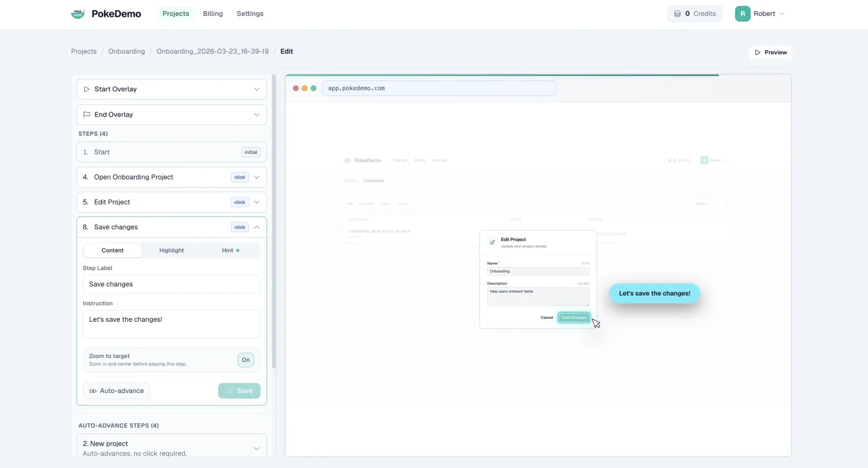Image resolution: width=868 pixels, height=468 pixels.
Task: Open Settings in the top navigation
Action: (x=250, y=13)
